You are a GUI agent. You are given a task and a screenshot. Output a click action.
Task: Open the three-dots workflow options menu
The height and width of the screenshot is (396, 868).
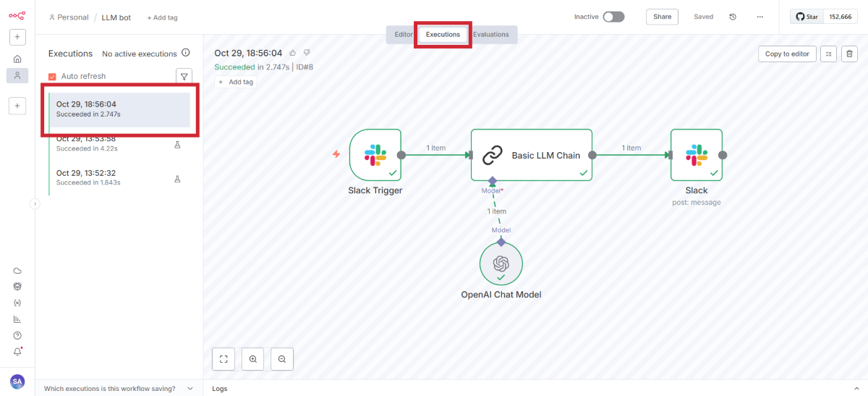coord(759,17)
